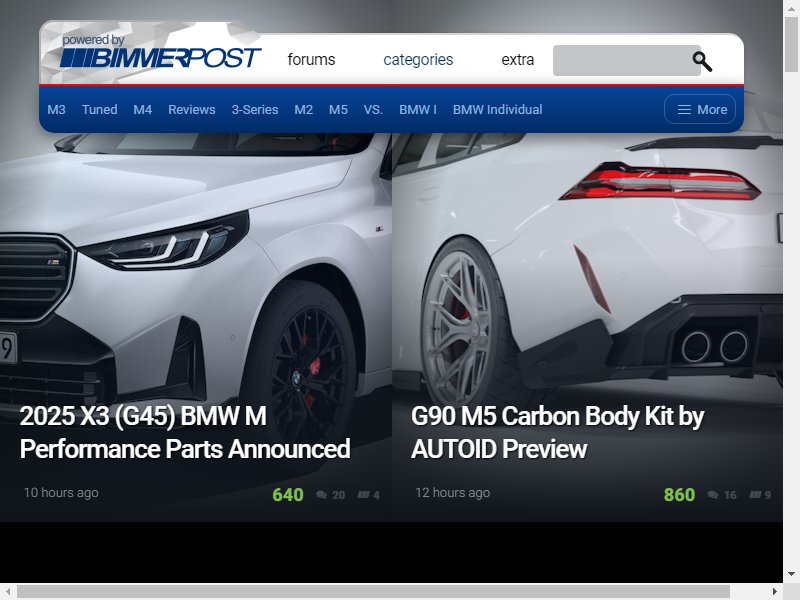Screen dimensions: 800x600
Task: Open the categories menu
Action: point(418,60)
